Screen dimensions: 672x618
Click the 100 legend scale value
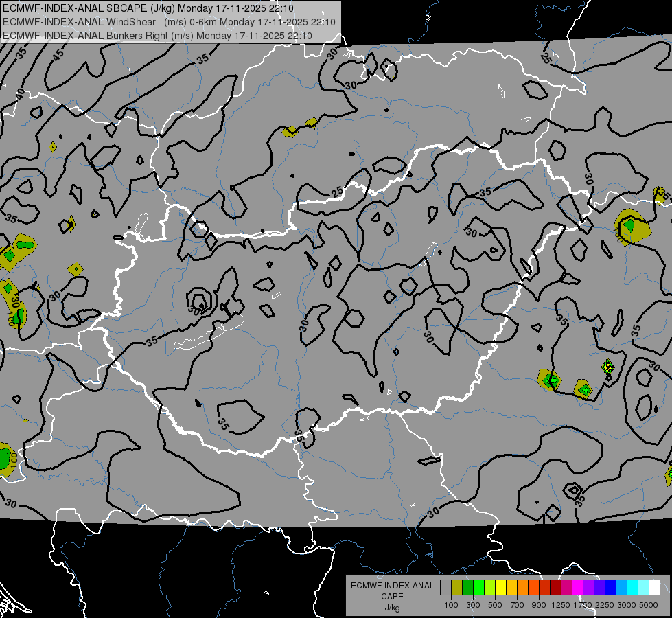point(451,605)
